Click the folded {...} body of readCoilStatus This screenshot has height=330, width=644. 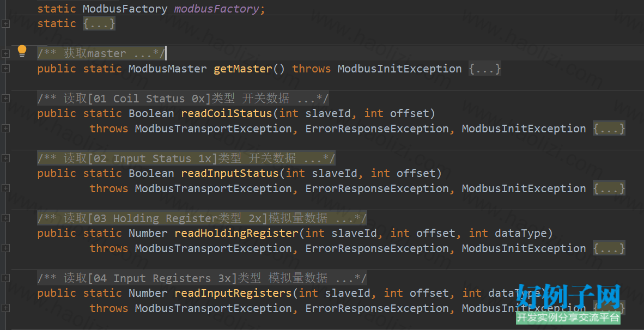pos(609,129)
